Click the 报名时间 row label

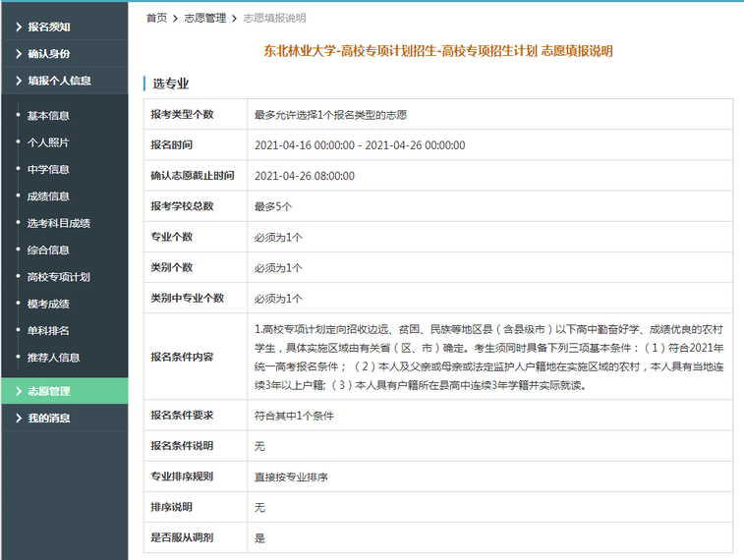point(172,145)
